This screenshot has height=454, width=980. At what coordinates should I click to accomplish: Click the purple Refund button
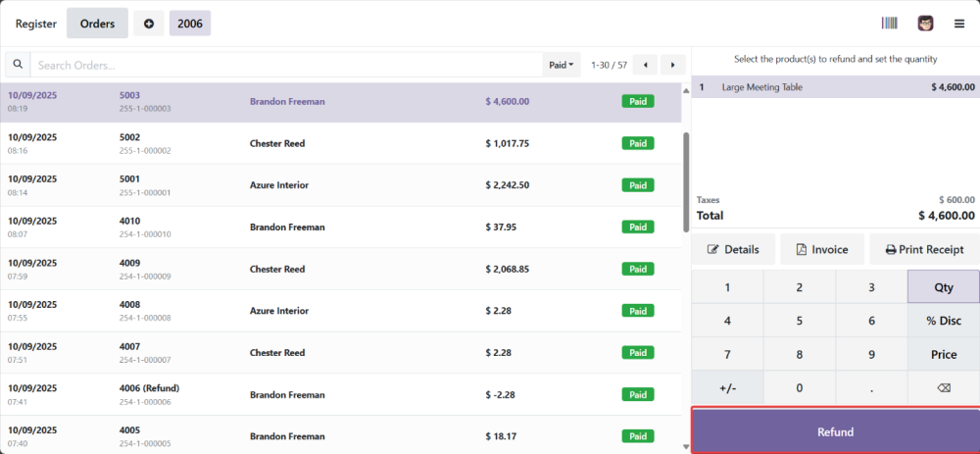coord(835,431)
